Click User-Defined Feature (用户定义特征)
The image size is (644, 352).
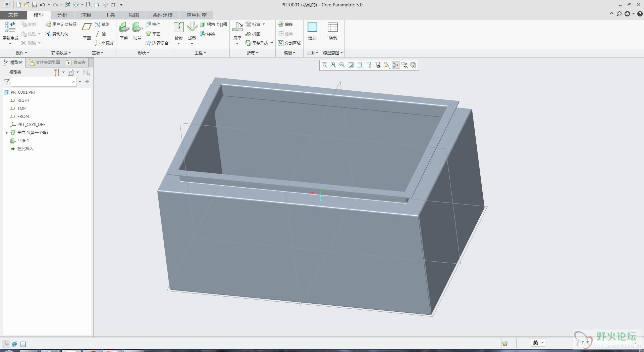(x=61, y=24)
